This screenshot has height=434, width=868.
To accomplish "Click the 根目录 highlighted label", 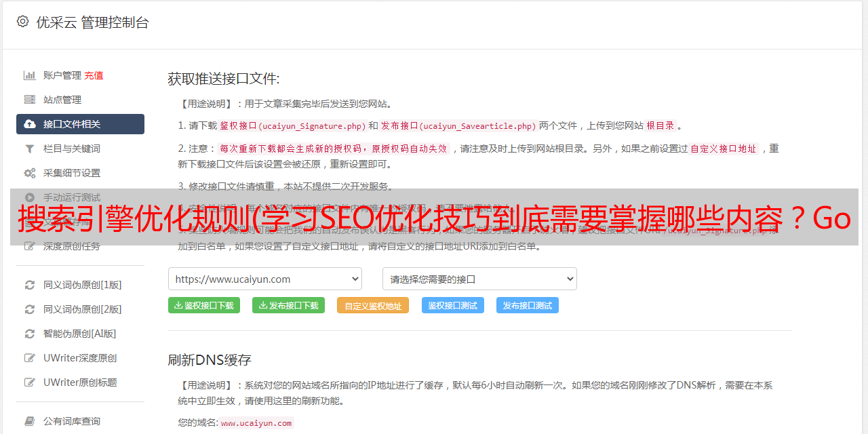I will point(660,126).
